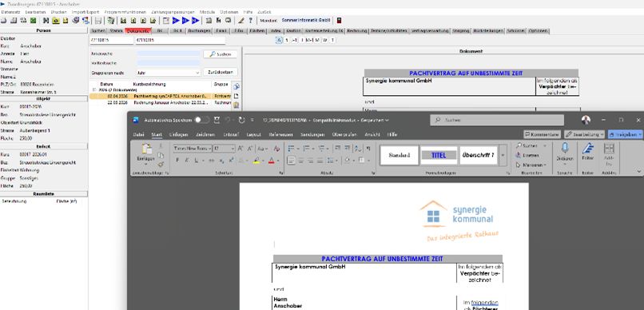Click the first blue play arrow toolbar icon
644x310 pixels.
click(176, 20)
